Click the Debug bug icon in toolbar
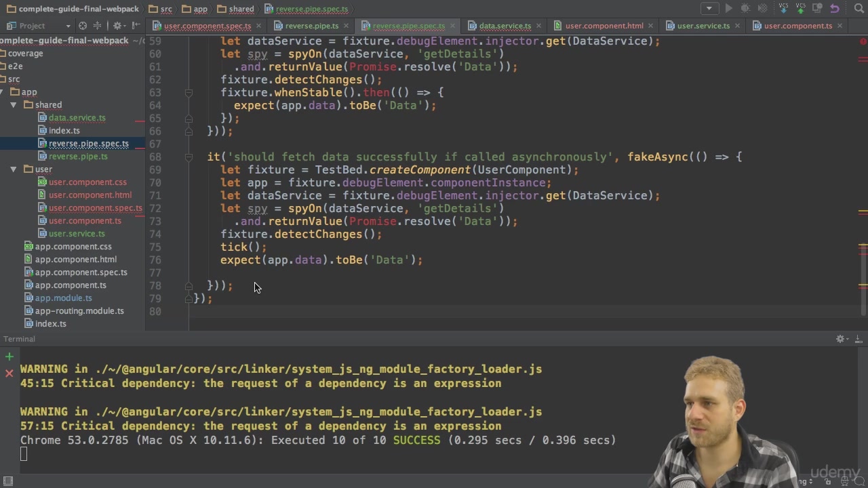 pyautogui.click(x=745, y=9)
